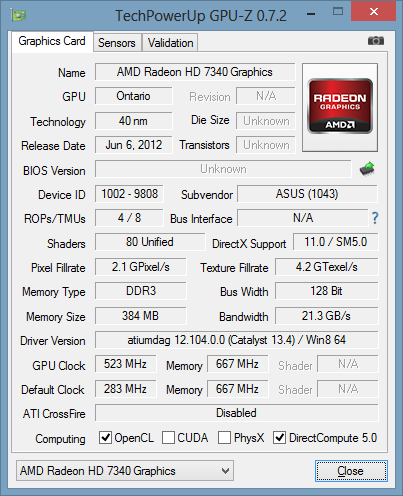Click the Release Date field Jun 6, 2012
This screenshot has height=496, width=403.
tap(134, 145)
